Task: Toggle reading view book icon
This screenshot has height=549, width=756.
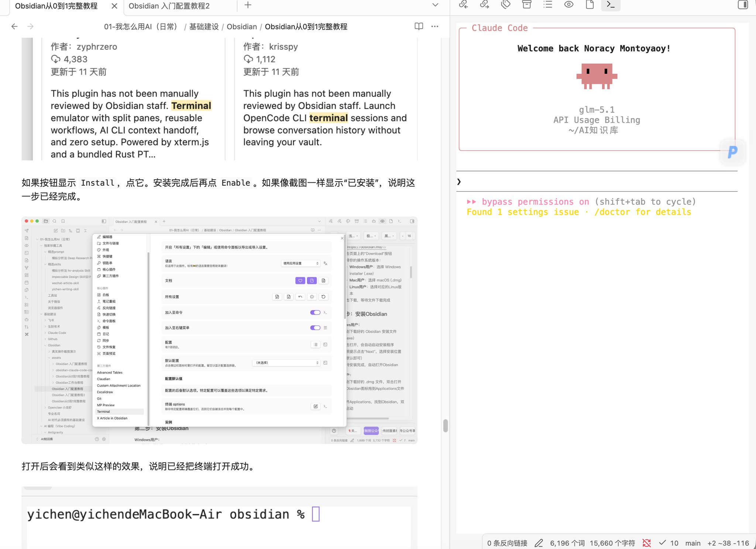Action: point(419,27)
